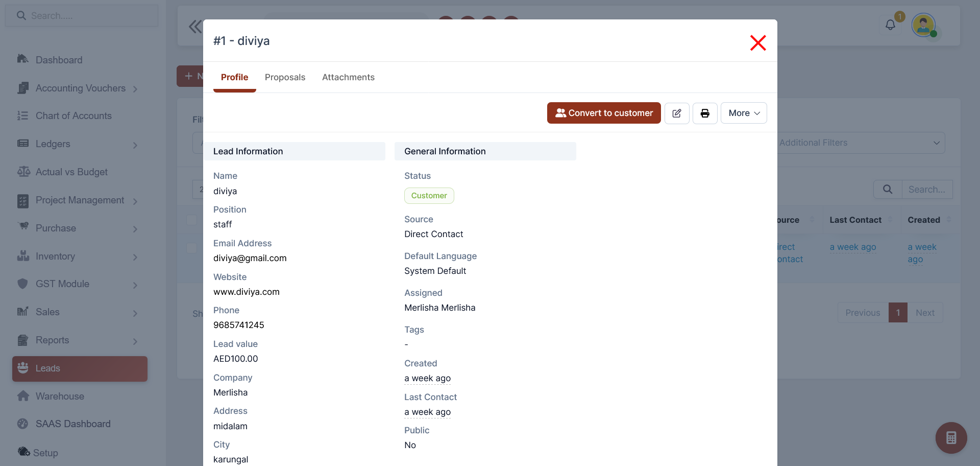980x466 pixels.
Task: Open Warehouse in sidebar
Action: tap(60, 396)
